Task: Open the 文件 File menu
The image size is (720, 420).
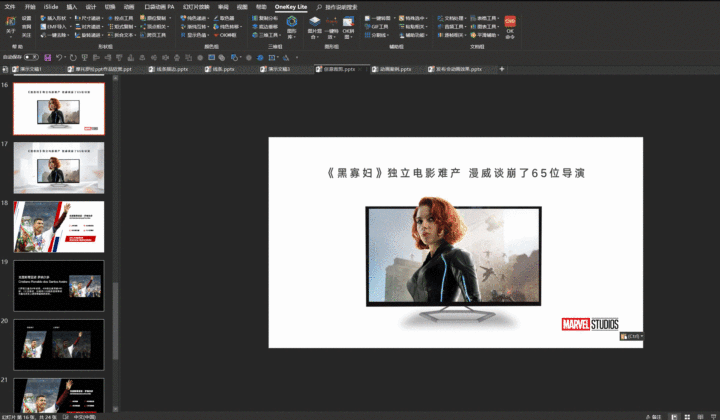Action: click(10, 7)
